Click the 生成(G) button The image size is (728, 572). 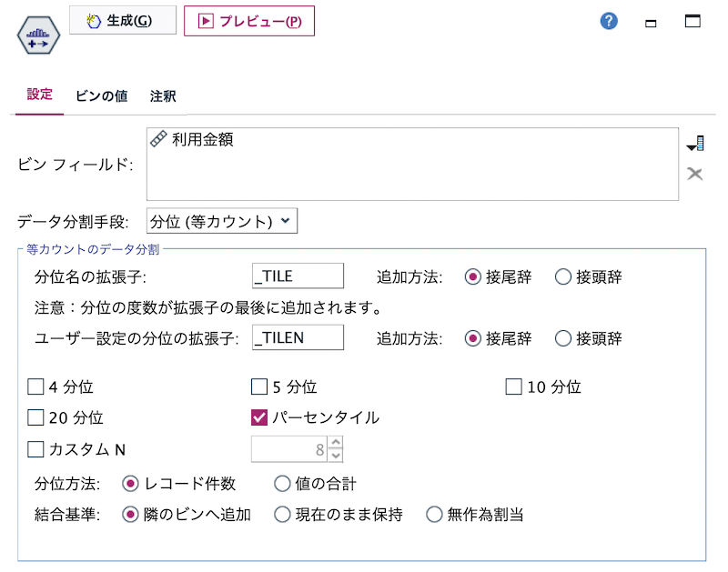coord(122,20)
